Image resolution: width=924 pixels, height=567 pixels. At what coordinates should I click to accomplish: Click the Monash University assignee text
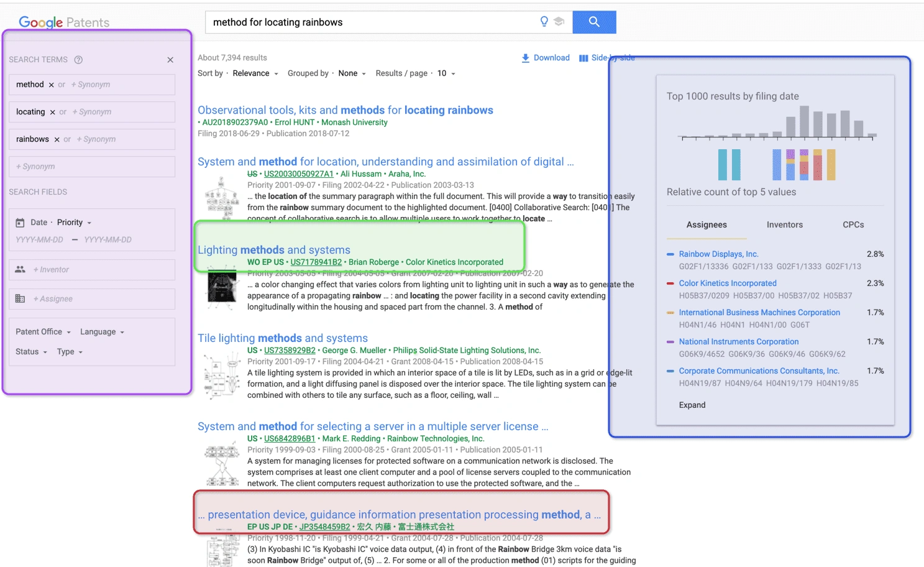(x=354, y=122)
